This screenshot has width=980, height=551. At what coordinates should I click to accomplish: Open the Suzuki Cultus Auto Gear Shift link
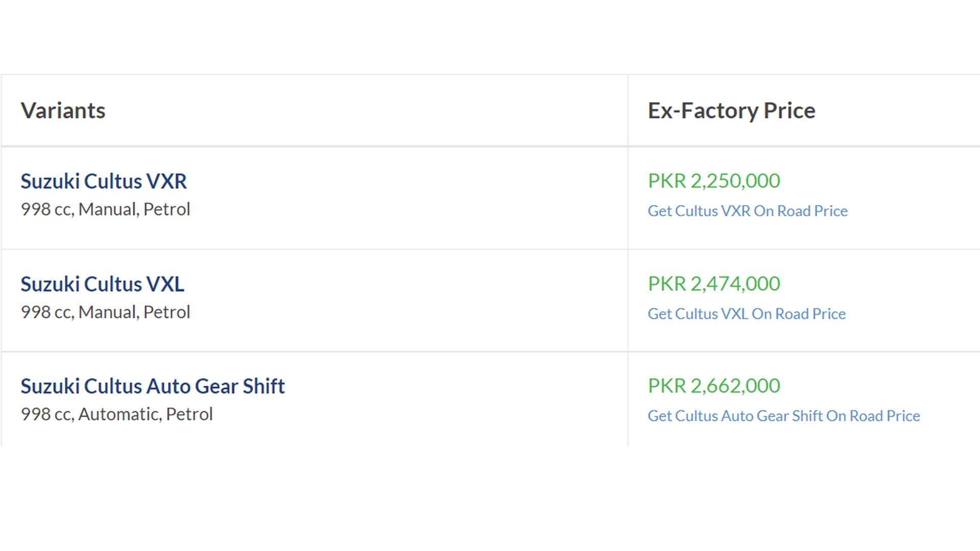tap(152, 386)
